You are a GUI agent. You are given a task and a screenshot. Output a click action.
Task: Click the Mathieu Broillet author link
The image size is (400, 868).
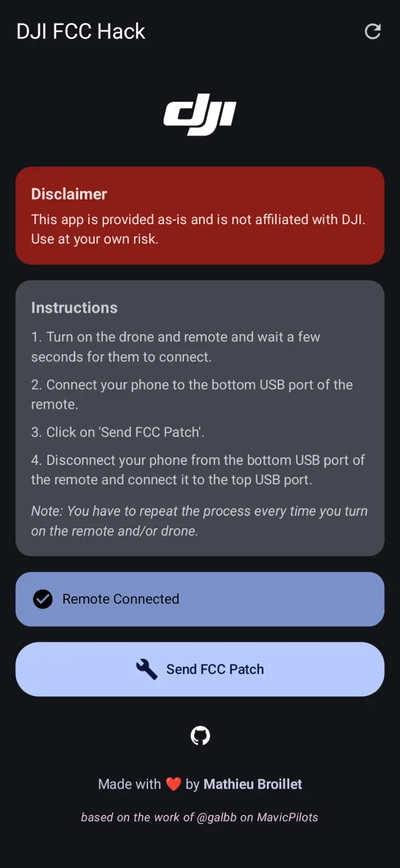[x=253, y=783]
